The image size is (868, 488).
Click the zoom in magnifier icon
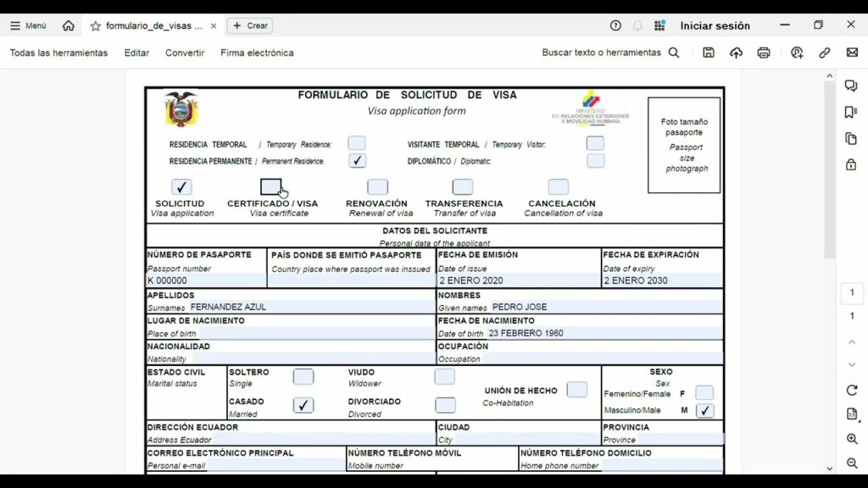click(852, 439)
